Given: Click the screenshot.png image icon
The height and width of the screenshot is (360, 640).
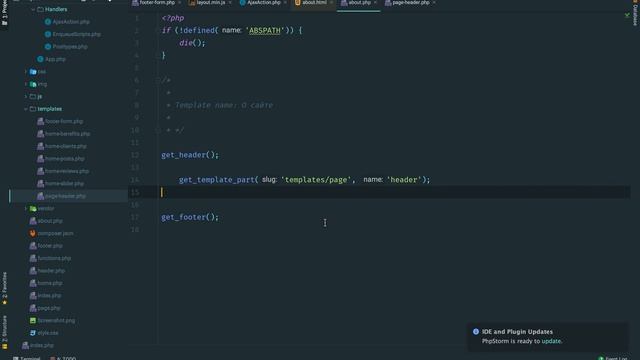Looking at the screenshot, I should pos(33,321).
